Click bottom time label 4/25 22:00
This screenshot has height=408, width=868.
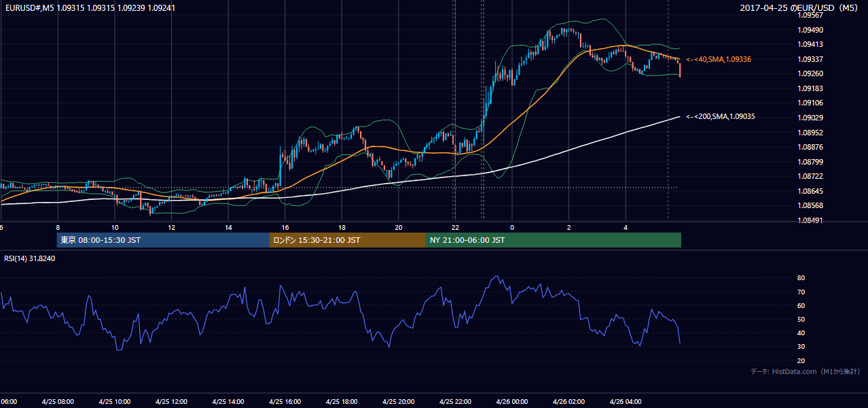coord(455,401)
